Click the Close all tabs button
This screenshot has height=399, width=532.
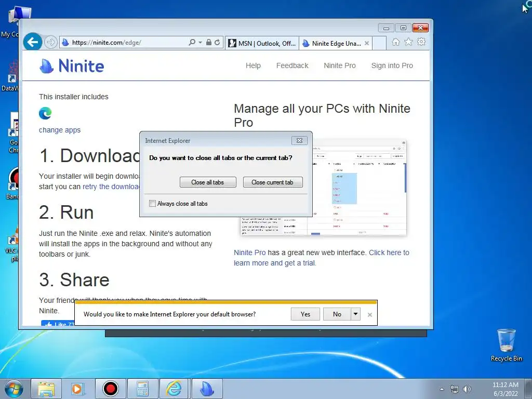tap(208, 182)
